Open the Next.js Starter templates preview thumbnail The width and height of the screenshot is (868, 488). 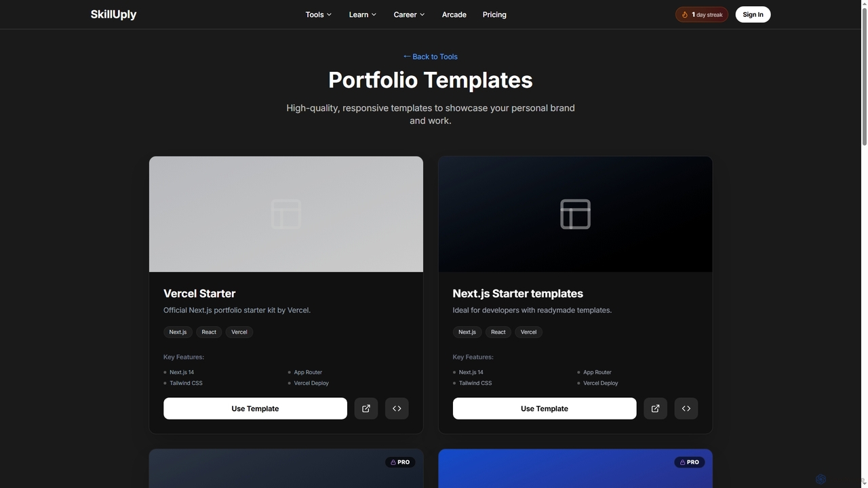point(575,214)
